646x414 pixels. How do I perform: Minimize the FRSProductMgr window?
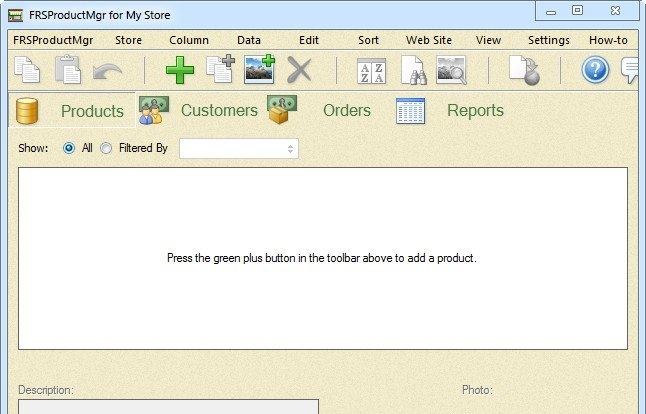[551, 12]
